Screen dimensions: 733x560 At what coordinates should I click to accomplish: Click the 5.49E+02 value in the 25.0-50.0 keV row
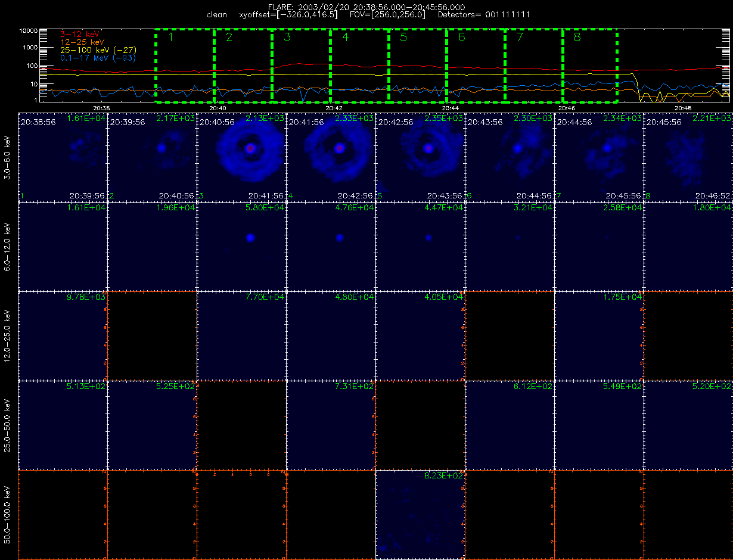click(623, 387)
